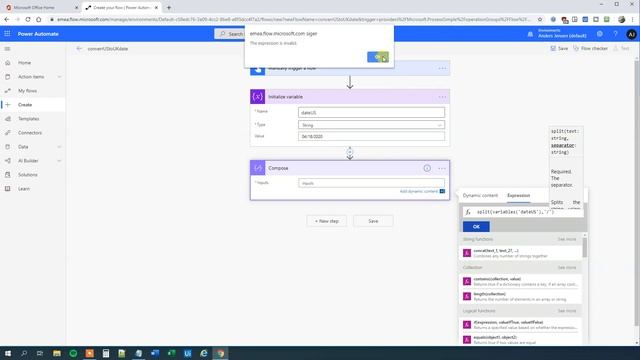Image resolution: width=640 pixels, height=360 pixels.
Task: Open the Initialize variable ellipsis menu
Action: pyautogui.click(x=442, y=97)
